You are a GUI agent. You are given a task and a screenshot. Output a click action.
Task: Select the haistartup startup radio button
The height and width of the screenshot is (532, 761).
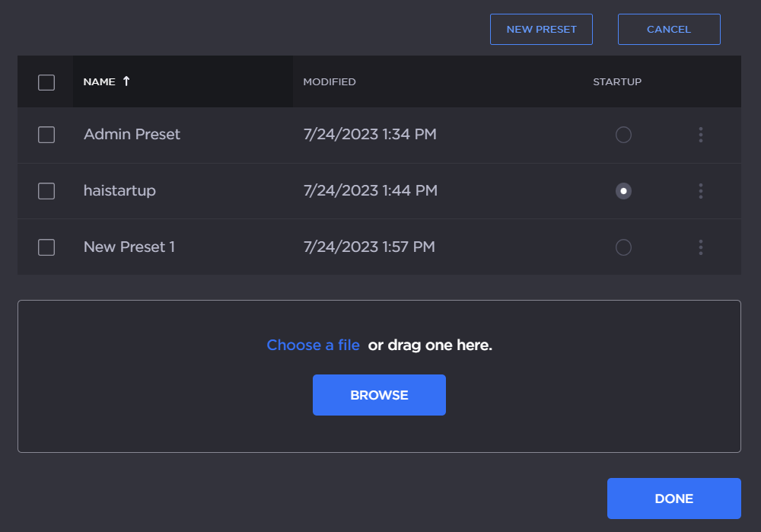[623, 191]
